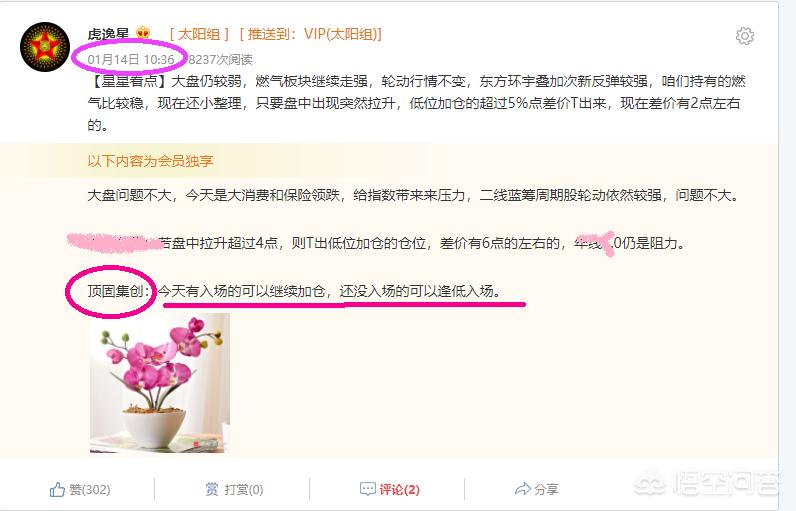
Task: Click the 8237次阅读 read count
Action: tap(220, 60)
